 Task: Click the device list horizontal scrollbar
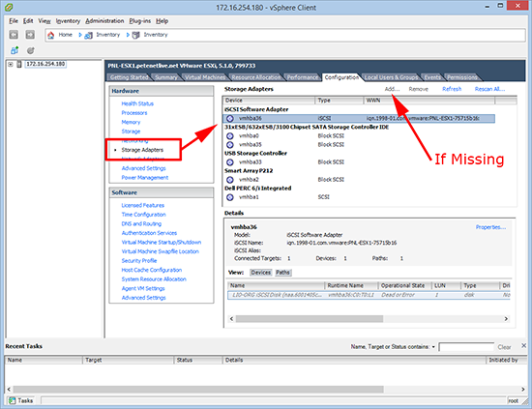(x=310, y=319)
